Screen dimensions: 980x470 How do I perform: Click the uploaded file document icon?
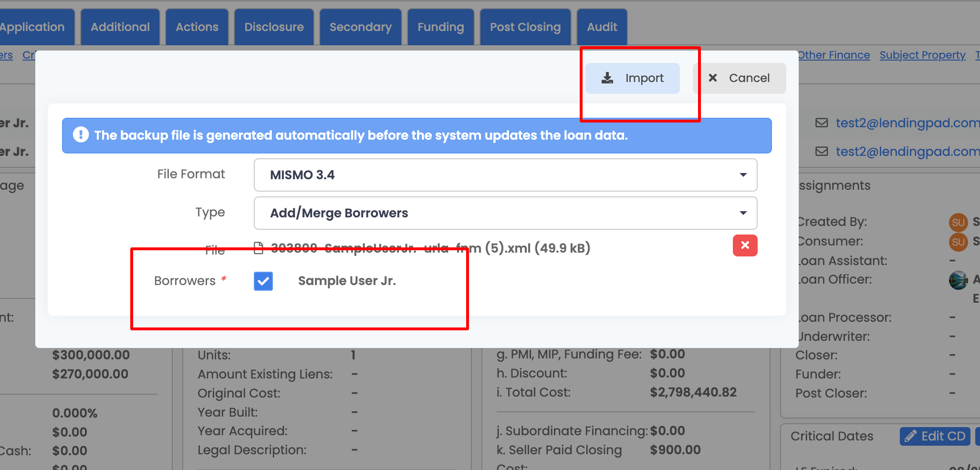pos(259,248)
